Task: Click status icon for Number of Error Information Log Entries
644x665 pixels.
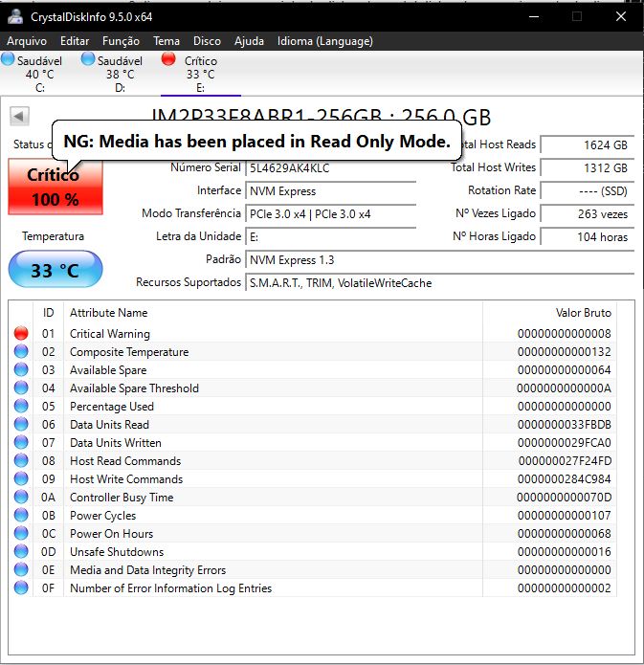Action: tap(21, 588)
